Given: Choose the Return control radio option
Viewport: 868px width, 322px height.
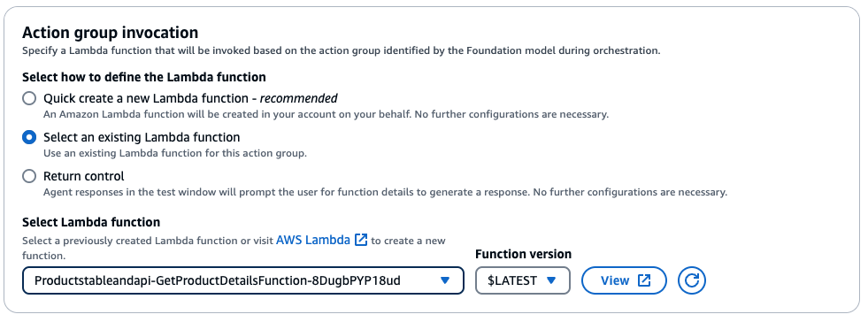Looking at the screenshot, I should click(29, 177).
